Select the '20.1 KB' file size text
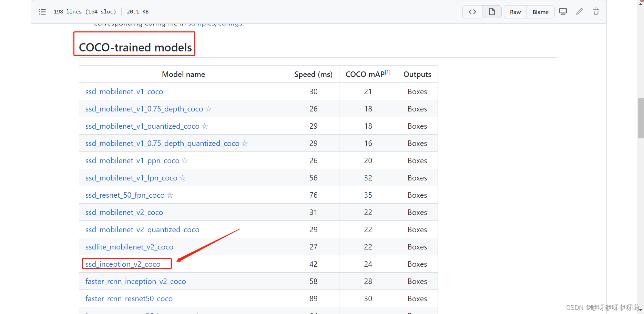The image size is (644, 314). tap(137, 12)
